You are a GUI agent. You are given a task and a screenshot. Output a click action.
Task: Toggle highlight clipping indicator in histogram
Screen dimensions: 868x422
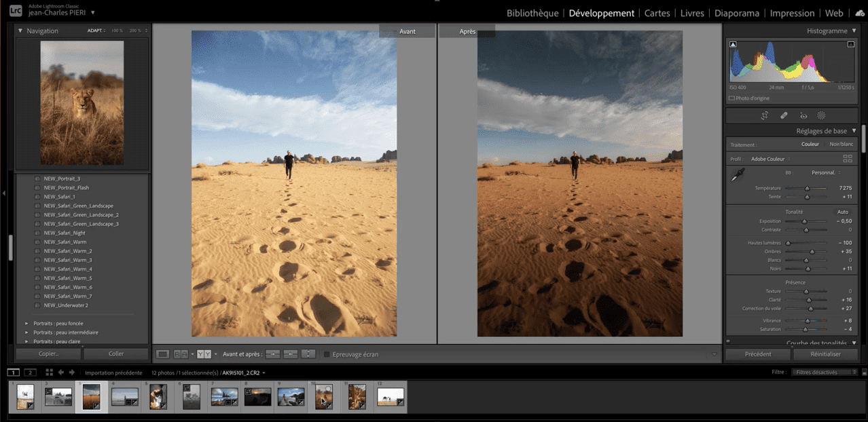tap(851, 44)
